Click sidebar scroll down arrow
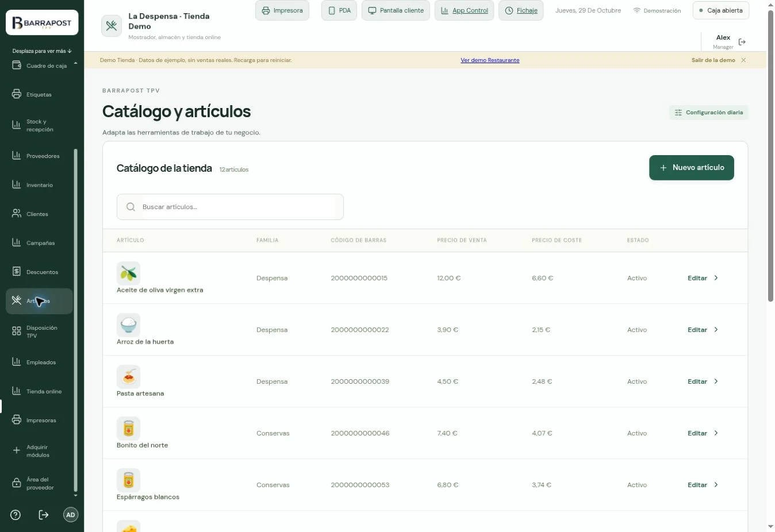Screen dimensions: 775x532 tap(75, 495)
